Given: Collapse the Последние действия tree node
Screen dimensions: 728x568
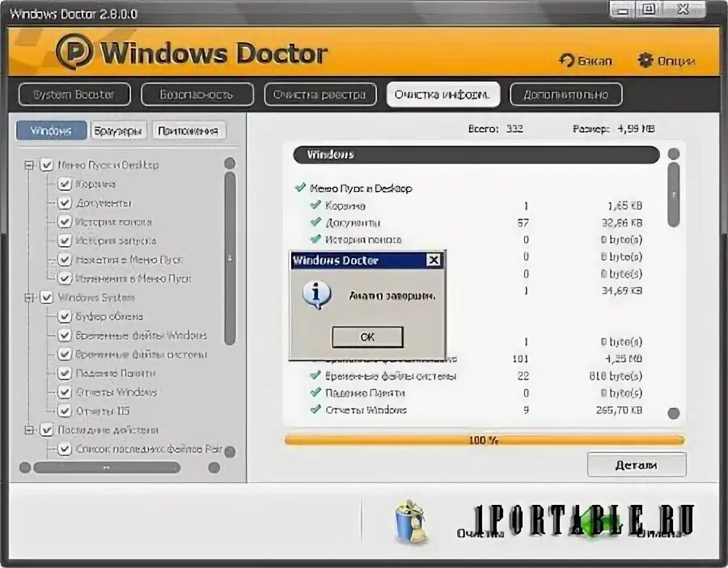Looking at the screenshot, I should tap(29, 430).
